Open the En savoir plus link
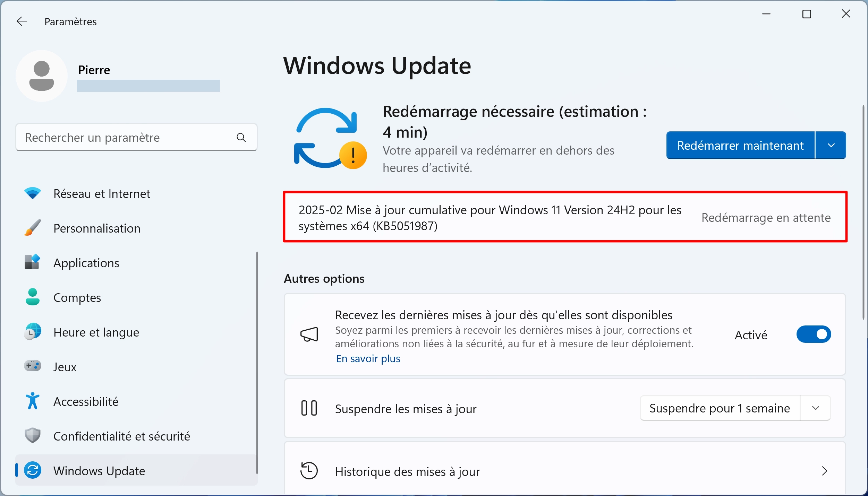 (368, 358)
